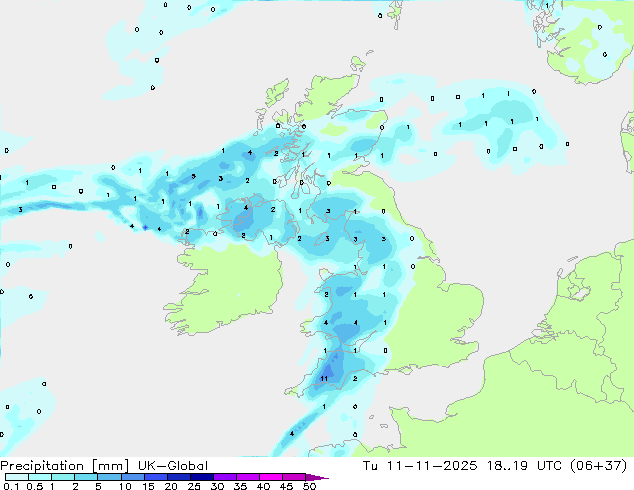This screenshot has width=634, height=490.
Task: Click the legend tick label '40'
Action: [263, 486]
